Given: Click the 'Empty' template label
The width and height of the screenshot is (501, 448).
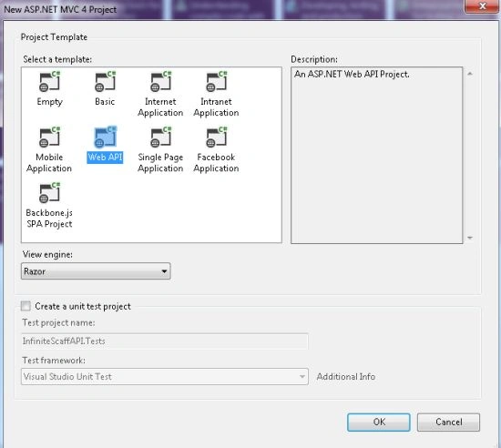Looking at the screenshot, I should coord(49,102).
